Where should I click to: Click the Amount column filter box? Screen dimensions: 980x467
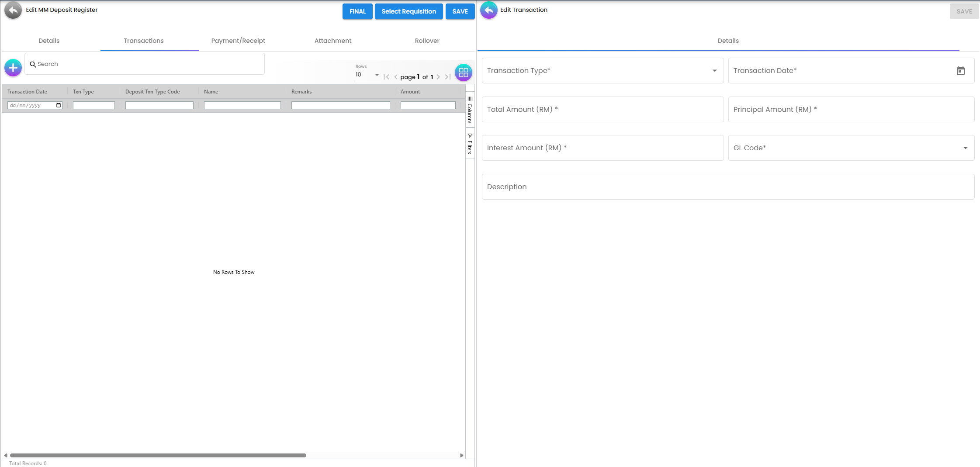click(x=428, y=105)
